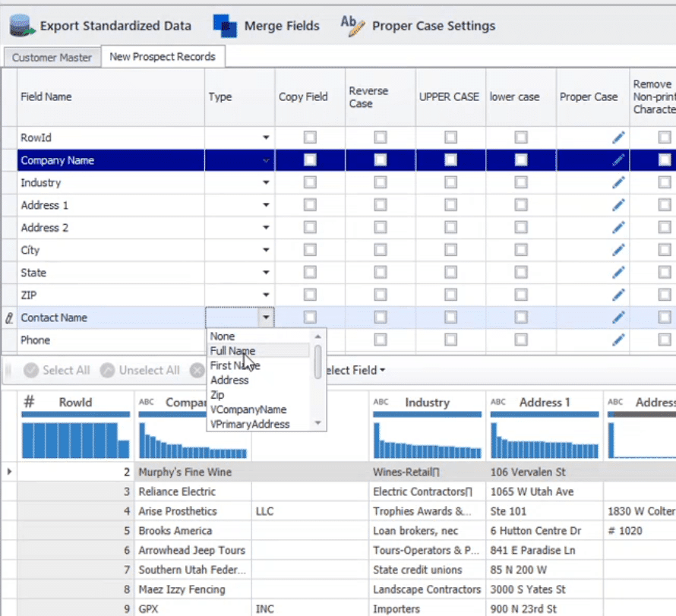Viewport: 676px width, 616px height.
Task: Check Remove Non-printable Characters for Address 2
Action: tap(665, 227)
